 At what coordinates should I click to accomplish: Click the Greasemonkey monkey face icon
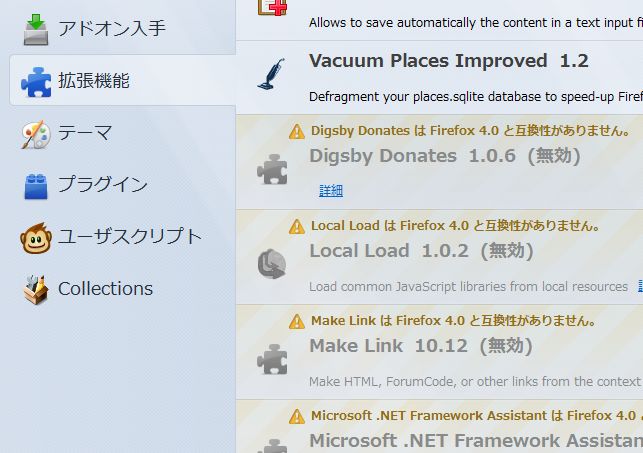[x=36, y=238]
